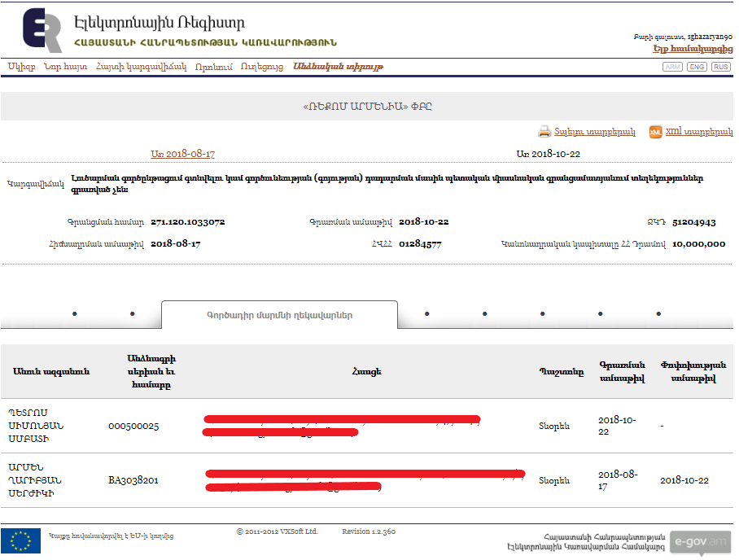This screenshot has height=560, width=739.
Task: Switch language to ENG
Action: (x=697, y=67)
